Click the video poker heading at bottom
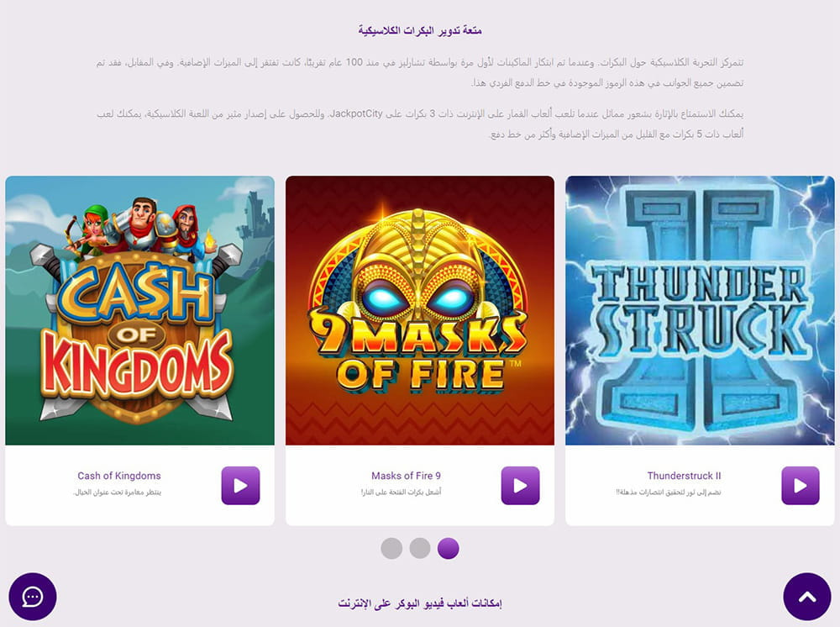The height and width of the screenshot is (627, 840). coord(420,603)
